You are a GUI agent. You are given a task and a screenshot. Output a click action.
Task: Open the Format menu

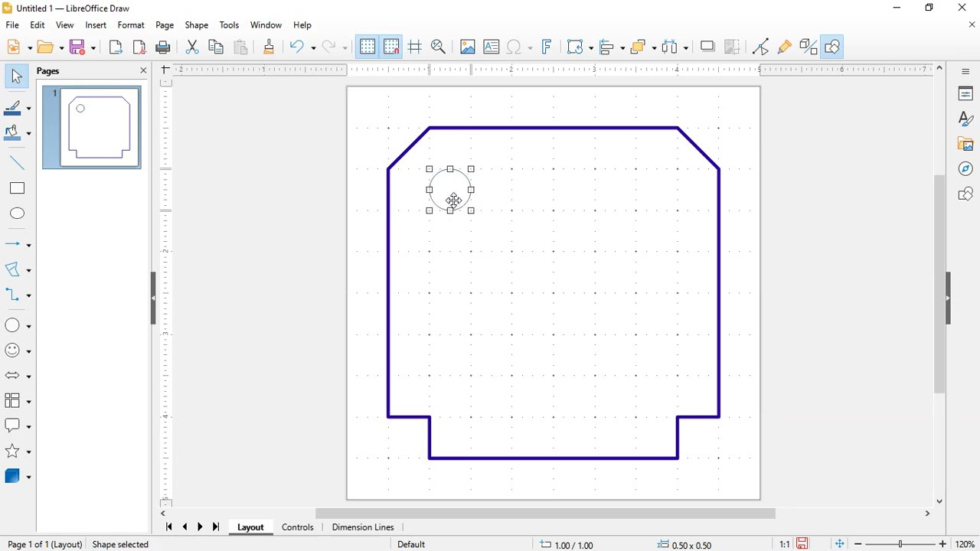[131, 25]
